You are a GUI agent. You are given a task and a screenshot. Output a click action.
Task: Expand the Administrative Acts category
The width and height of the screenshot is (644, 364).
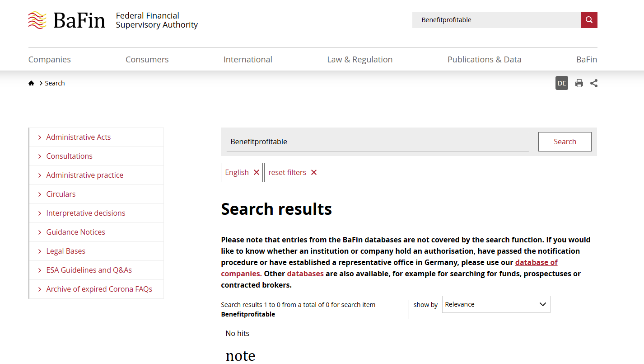pyautogui.click(x=78, y=137)
